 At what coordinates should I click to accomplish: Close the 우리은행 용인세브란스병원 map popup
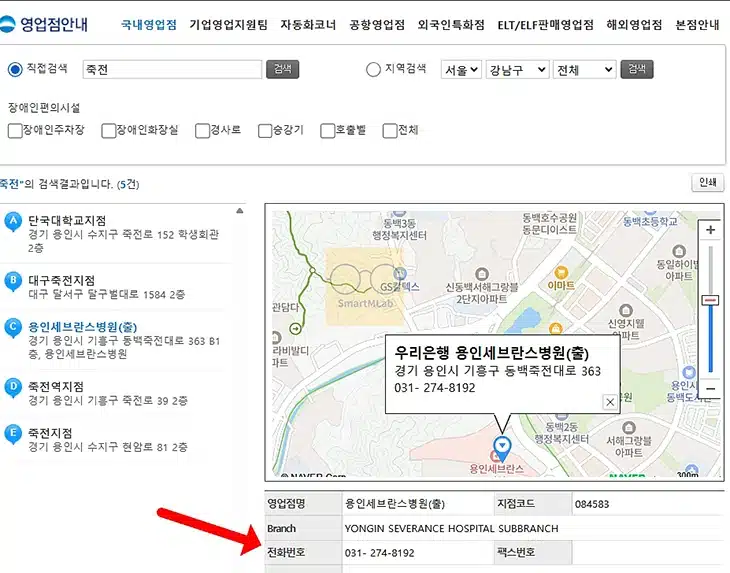tap(610, 402)
